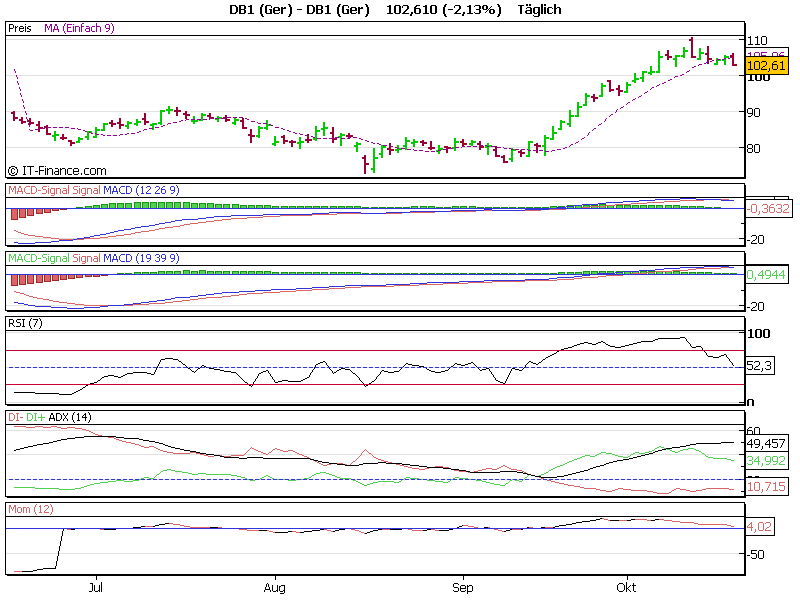The width and height of the screenshot is (800, 600).
Task: Click the 'Aug' time axis label
Action: point(274,588)
